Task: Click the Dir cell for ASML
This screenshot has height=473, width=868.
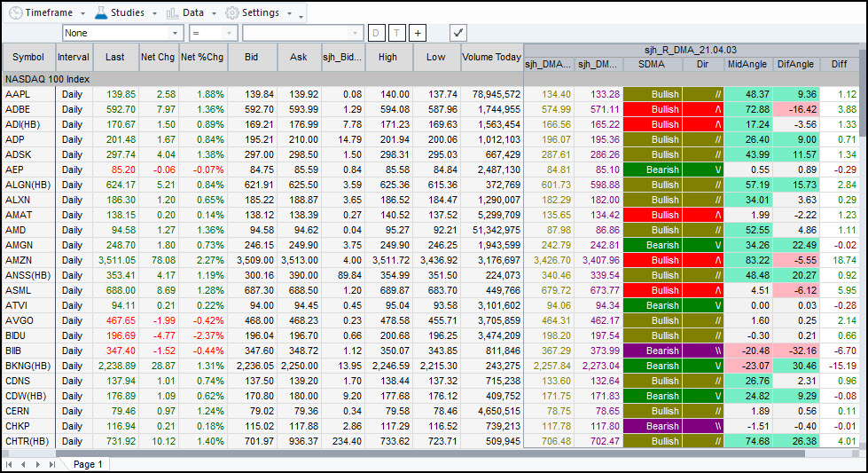Action: click(703, 290)
